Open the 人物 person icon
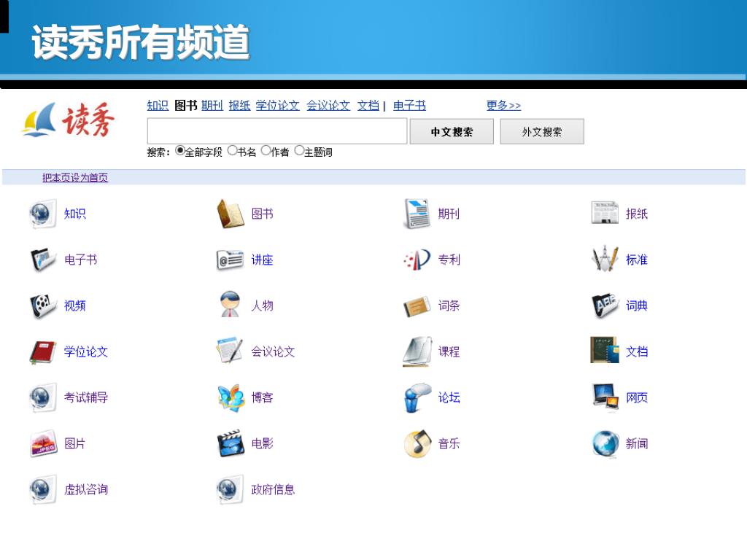Viewport: 747px width, 560px height. pyautogui.click(x=231, y=304)
